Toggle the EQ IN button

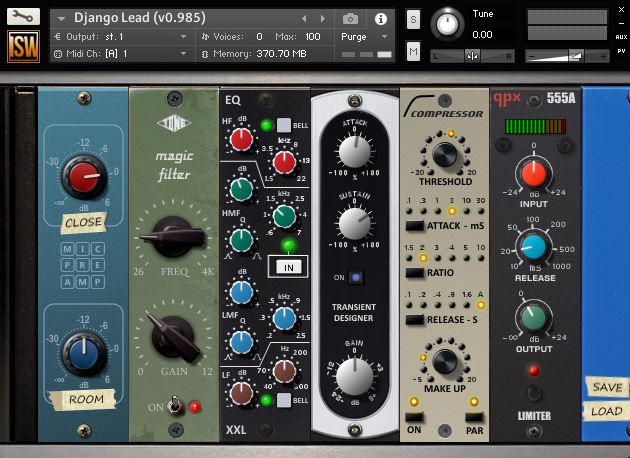tap(288, 267)
